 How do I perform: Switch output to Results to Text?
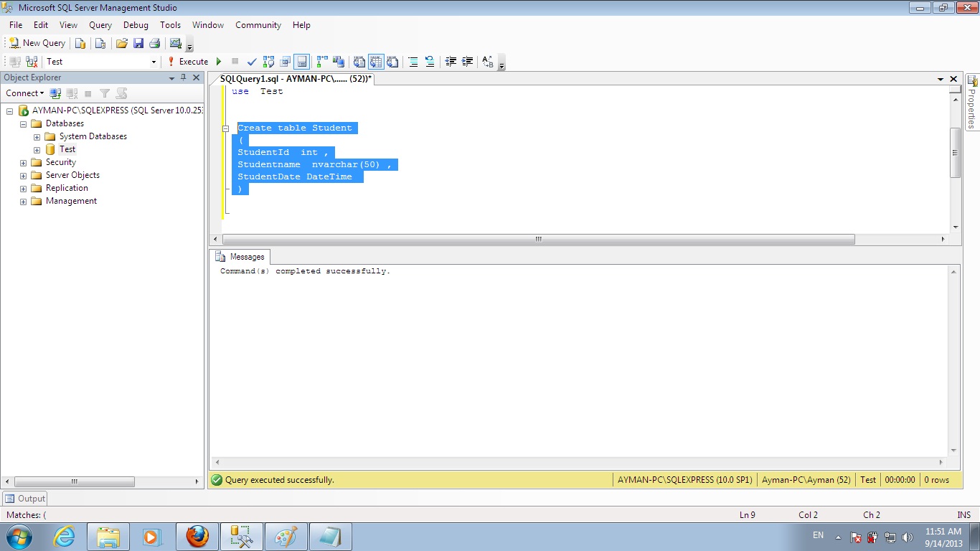point(359,62)
